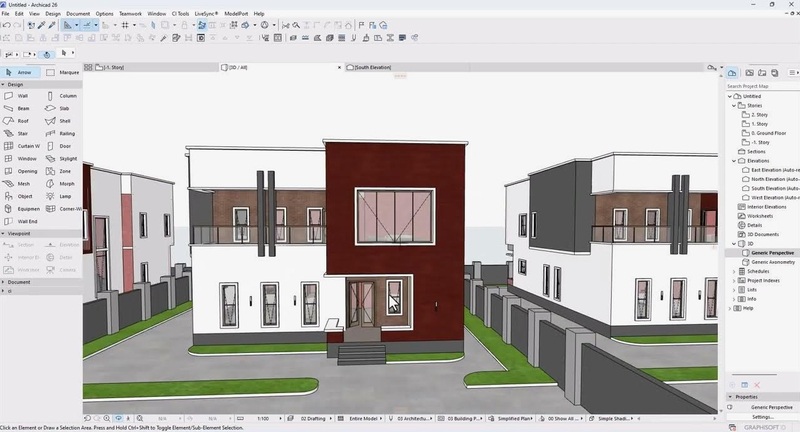Select the Column tool
This screenshot has height=432, width=800.
click(62, 96)
